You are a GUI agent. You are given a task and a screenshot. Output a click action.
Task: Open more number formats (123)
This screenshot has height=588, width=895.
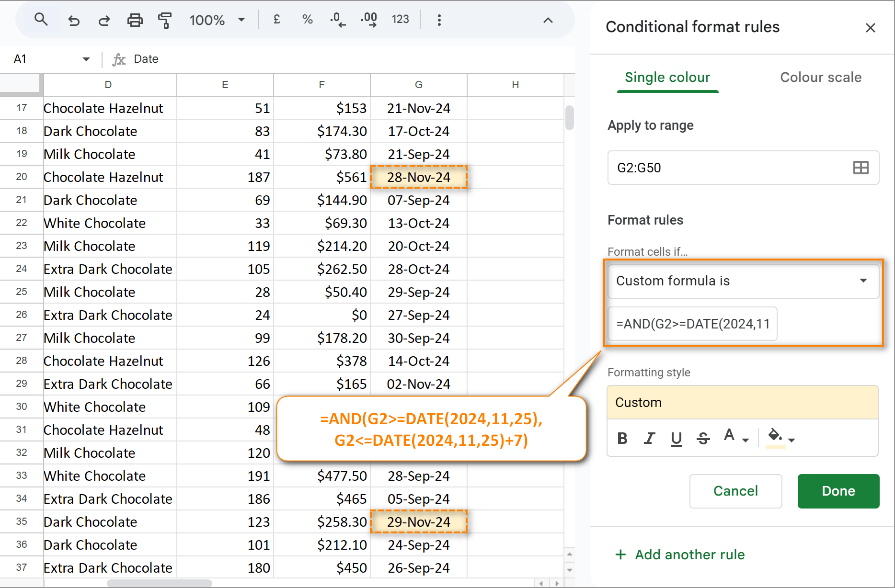pos(400,19)
